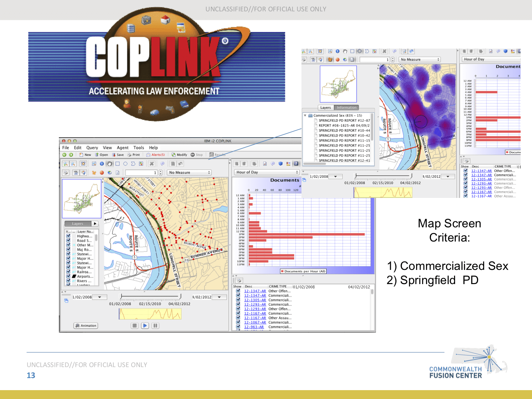This screenshot has width=532, height=399.
Task: Click the map print icon on second toolbar row
Action: pos(66,173)
